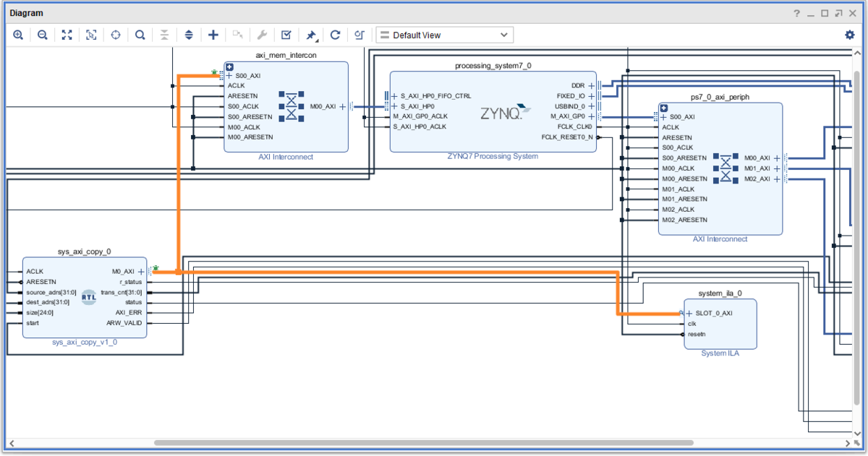Click the Regenerate Layout refresh icon
The width and height of the screenshot is (868, 456).
[336, 35]
